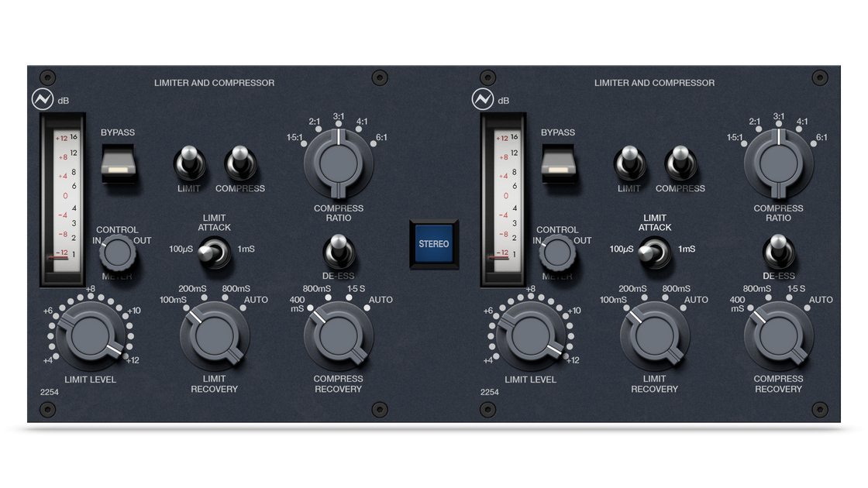Viewport: 868px width, 488px height.
Task: Select the left LIMIT RECOVERY knob
Action: [x=215, y=337]
